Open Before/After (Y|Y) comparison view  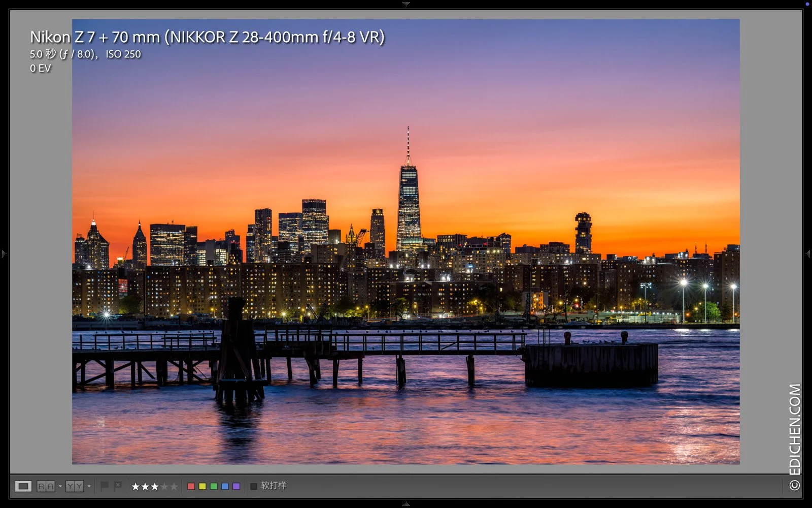(x=75, y=486)
